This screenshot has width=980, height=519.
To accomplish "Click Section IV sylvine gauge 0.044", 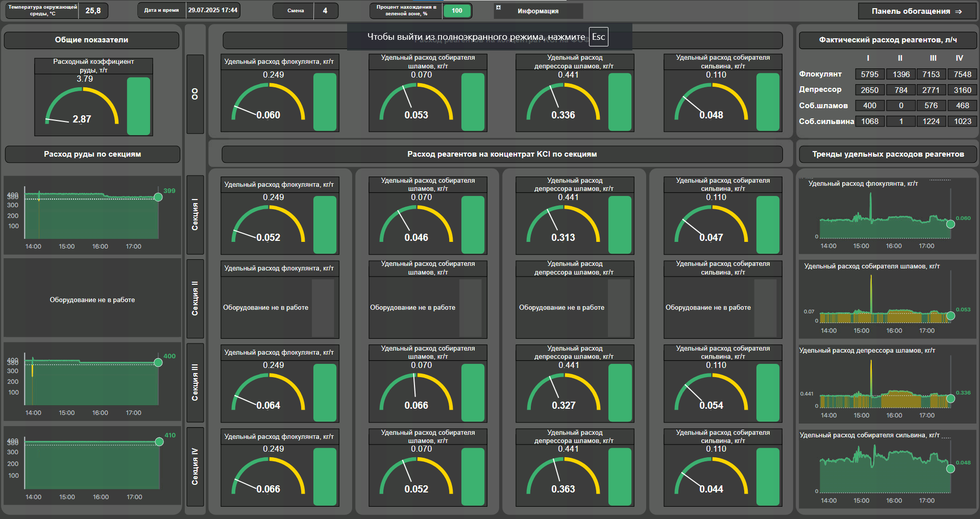I will [x=710, y=476].
